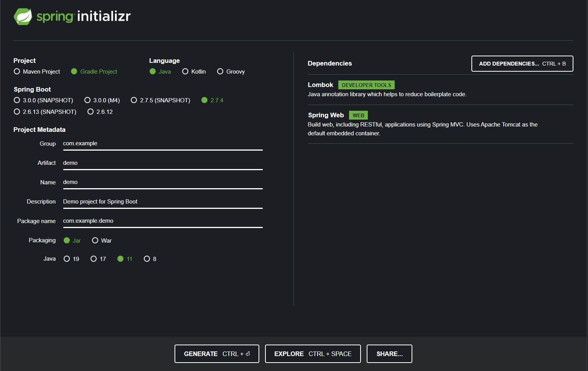This screenshot has height=371, width=588.
Task: Open the Share dialog
Action: pyautogui.click(x=389, y=354)
